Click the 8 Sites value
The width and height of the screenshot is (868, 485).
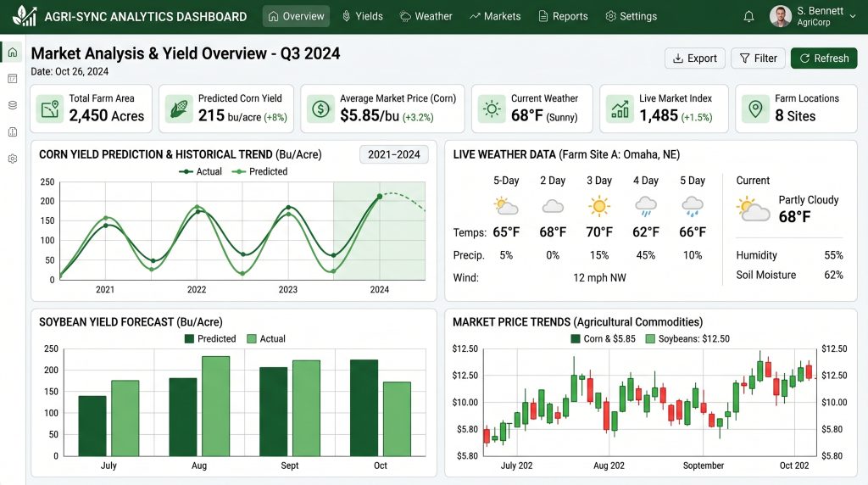[795, 115]
